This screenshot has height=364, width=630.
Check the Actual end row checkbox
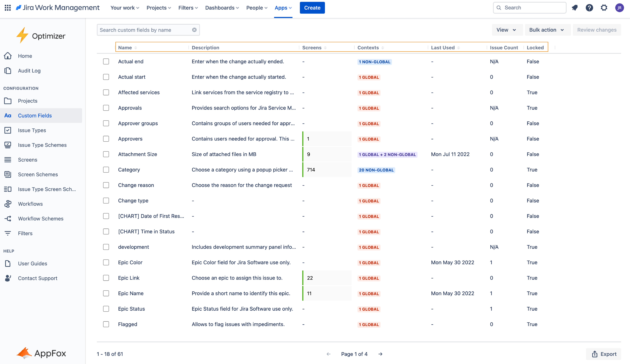[106, 62]
